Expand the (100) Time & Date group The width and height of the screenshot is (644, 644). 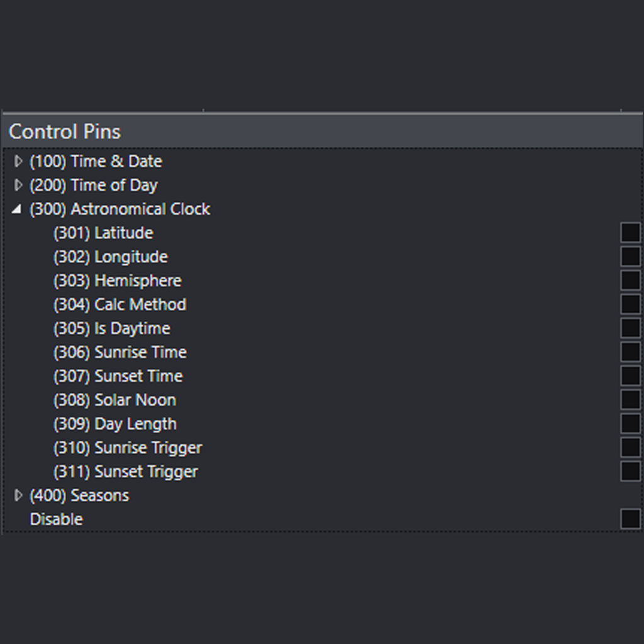coord(17,161)
